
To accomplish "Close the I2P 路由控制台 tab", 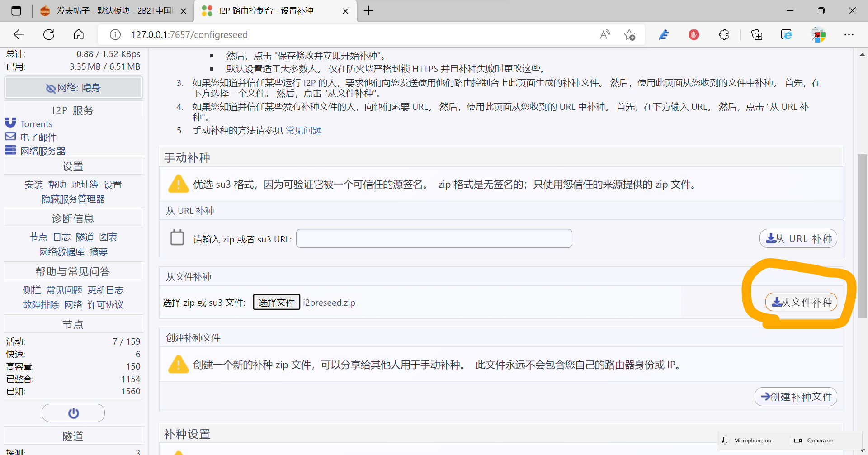I will (x=345, y=11).
